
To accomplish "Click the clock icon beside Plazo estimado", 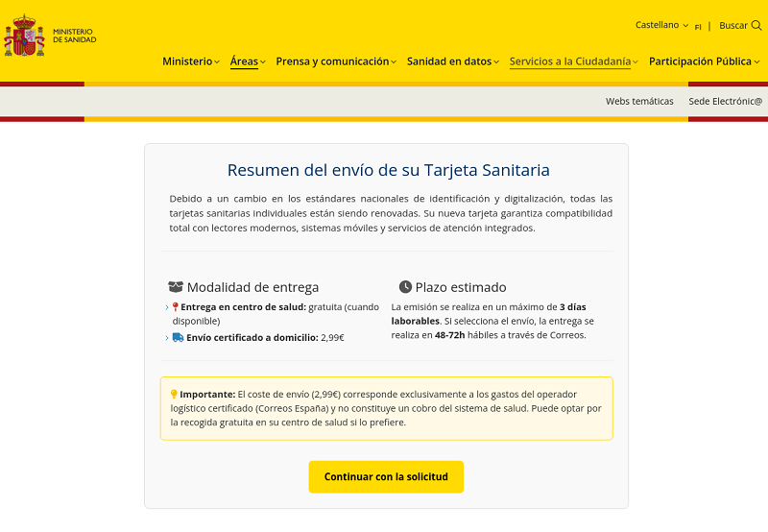I will (405, 287).
